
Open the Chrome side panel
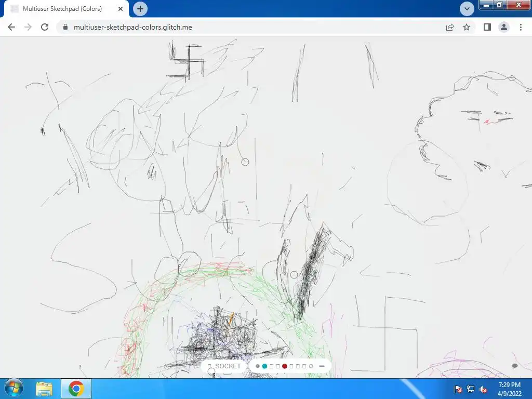pos(487,27)
